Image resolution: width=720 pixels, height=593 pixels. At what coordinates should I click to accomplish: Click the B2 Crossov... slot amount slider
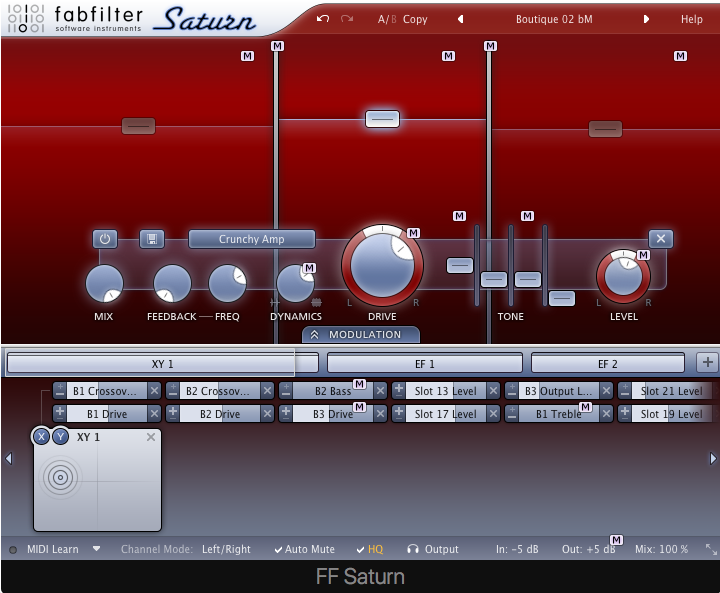point(220,391)
